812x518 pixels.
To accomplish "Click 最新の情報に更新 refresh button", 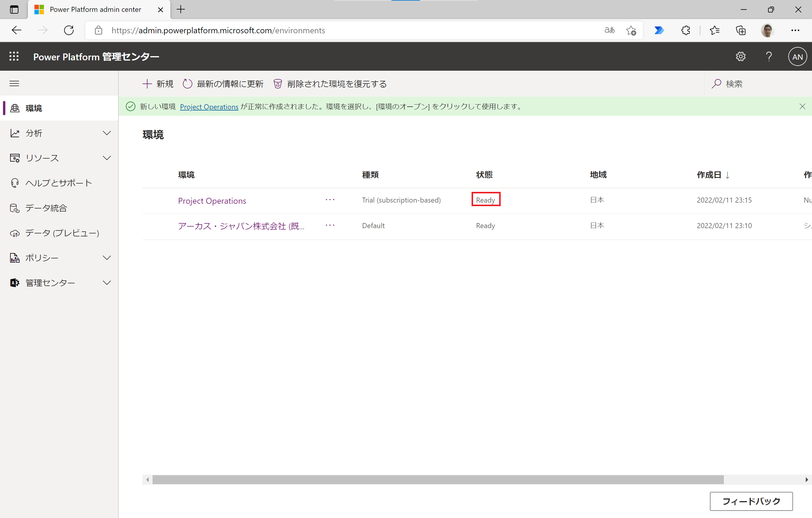I will click(223, 84).
